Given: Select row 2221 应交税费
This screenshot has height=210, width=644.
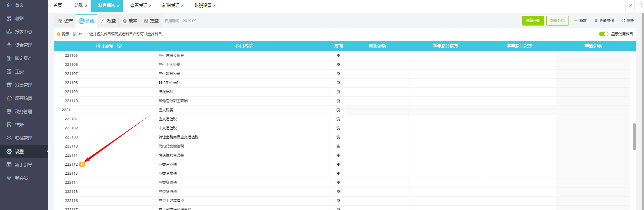Looking at the screenshot, I should coord(345,110).
